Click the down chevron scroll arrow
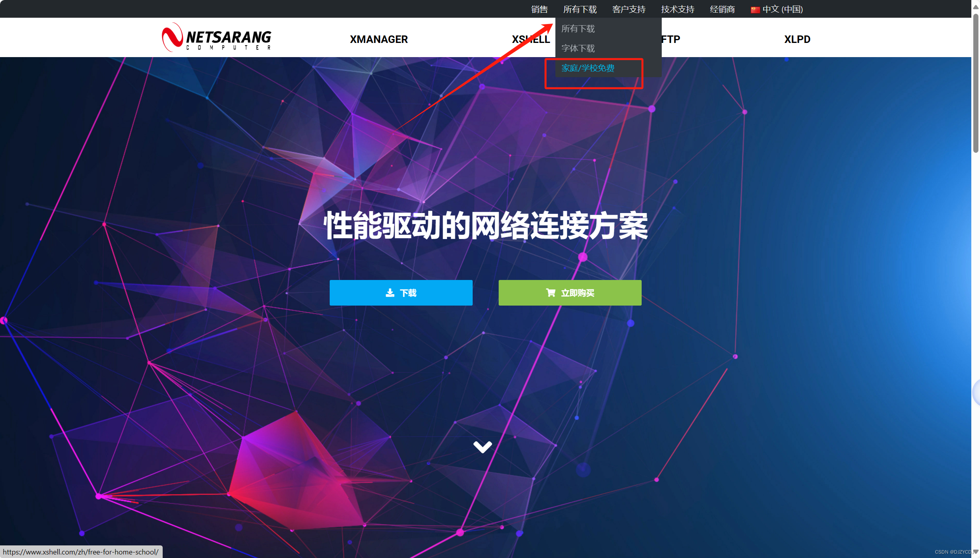980x558 pixels. point(482,447)
